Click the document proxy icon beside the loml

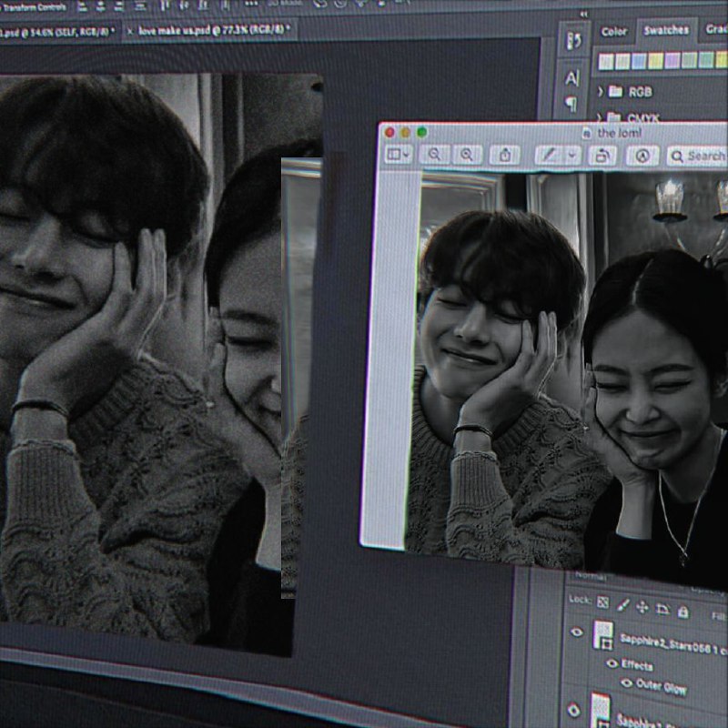click(587, 133)
